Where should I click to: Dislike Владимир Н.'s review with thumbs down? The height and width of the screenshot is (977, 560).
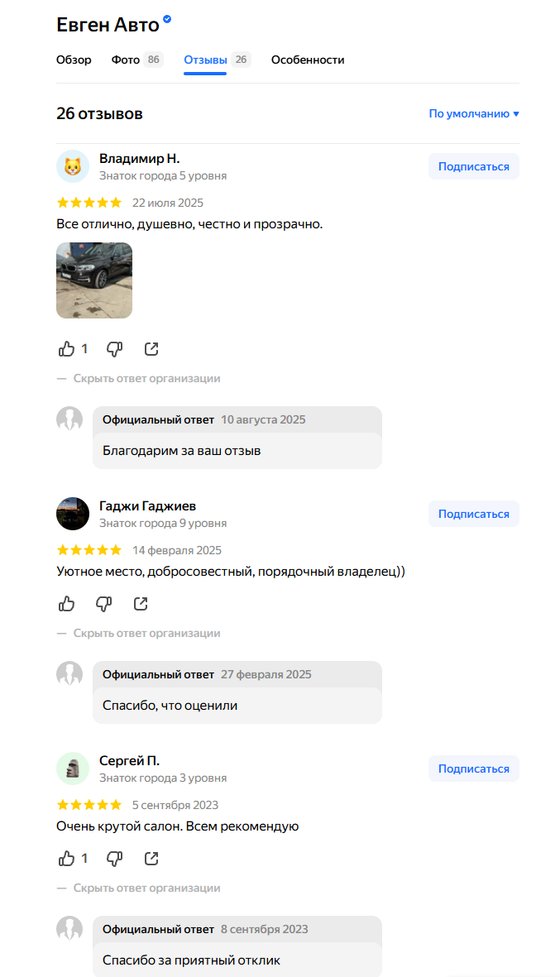click(x=114, y=349)
